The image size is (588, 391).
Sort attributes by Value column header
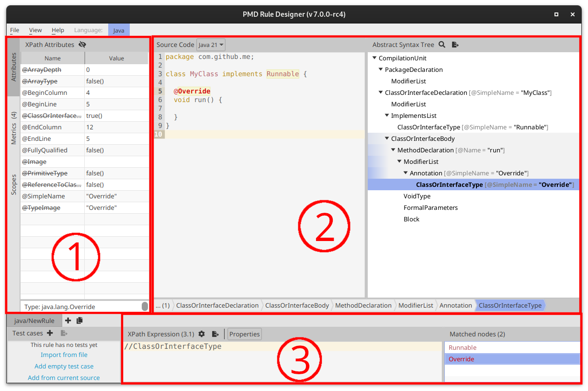point(116,58)
